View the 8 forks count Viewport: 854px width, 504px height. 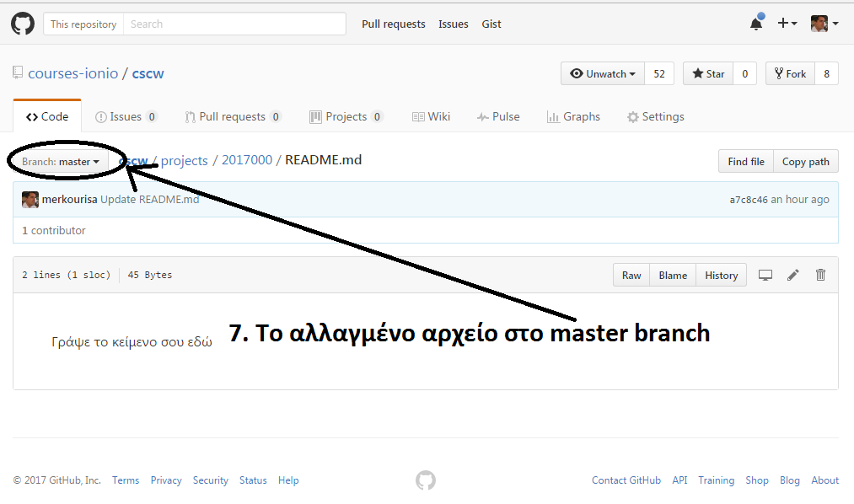click(826, 73)
